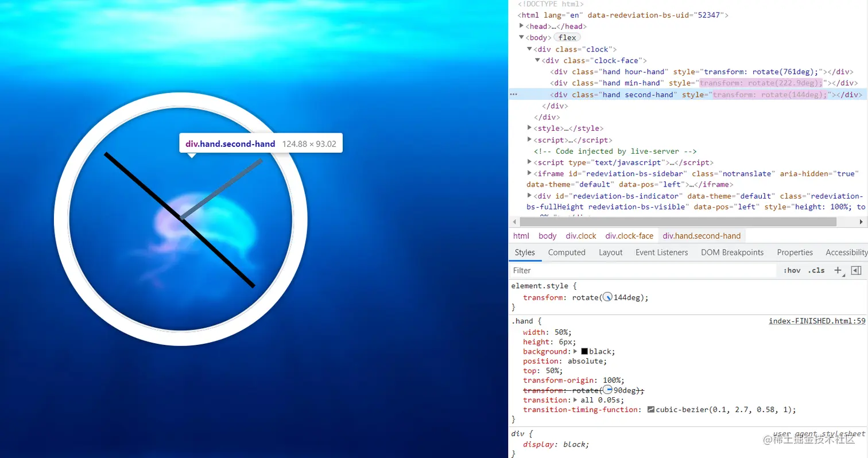Click the rotate(222.9deg) style attribute value
This screenshot has height=458, width=868.
coord(761,83)
